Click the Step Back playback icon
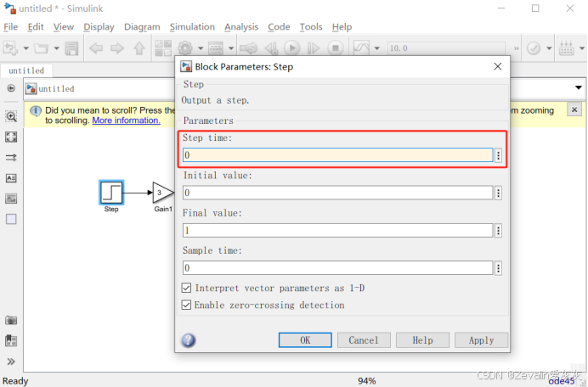The width and height of the screenshot is (588, 387). tap(271, 48)
